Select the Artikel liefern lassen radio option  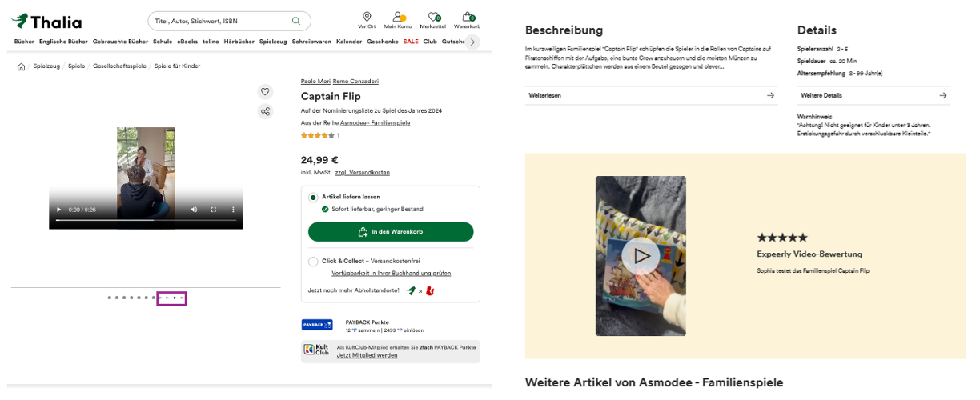click(x=313, y=197)
